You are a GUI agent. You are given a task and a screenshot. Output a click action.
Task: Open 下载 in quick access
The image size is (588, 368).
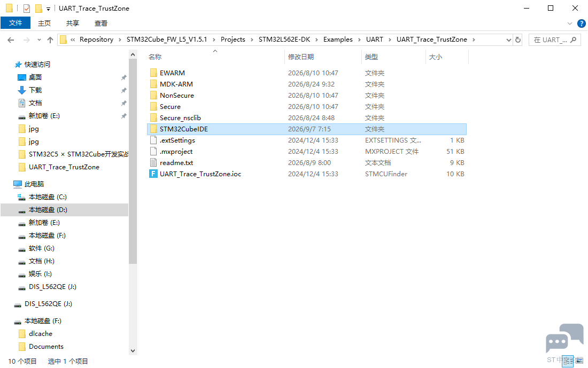click(35, 90)
